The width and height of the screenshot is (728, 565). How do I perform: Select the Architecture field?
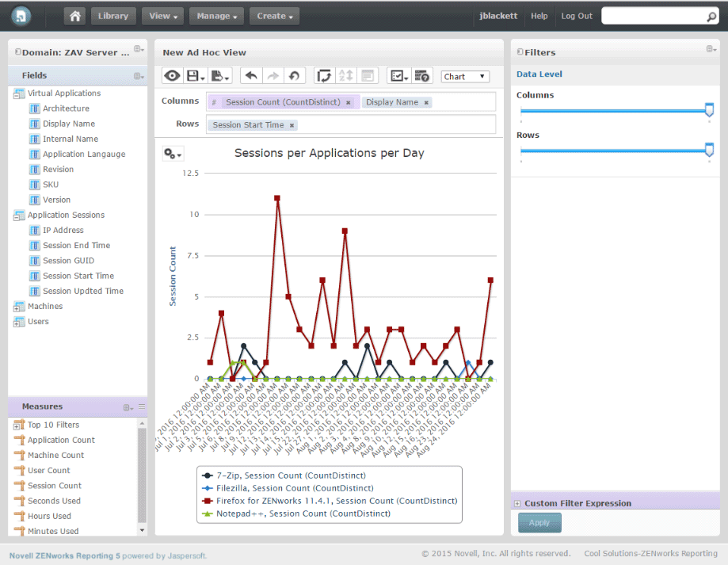[x=66, y=109]
